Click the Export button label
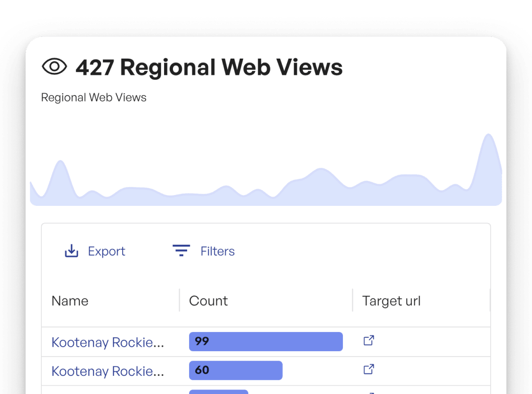 [106, 251]
